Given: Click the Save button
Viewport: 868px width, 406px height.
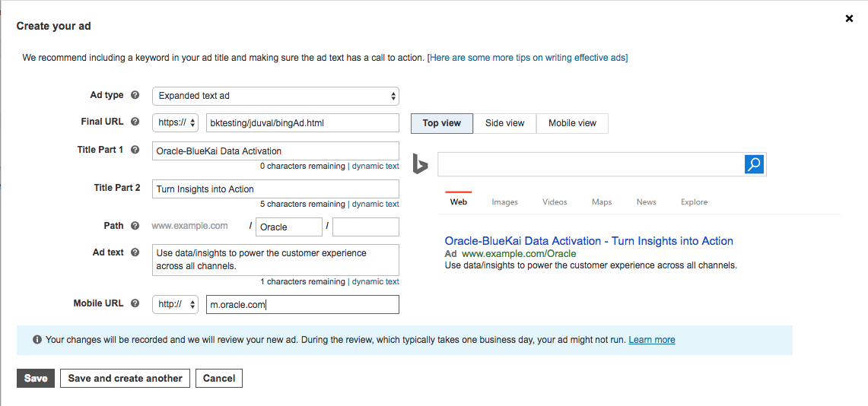Looking at the screenshot, I should (x=36, y=379).
